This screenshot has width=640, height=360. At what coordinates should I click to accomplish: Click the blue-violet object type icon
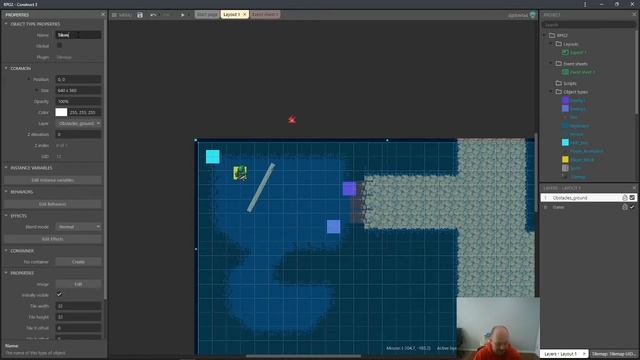tap(565, 109)
